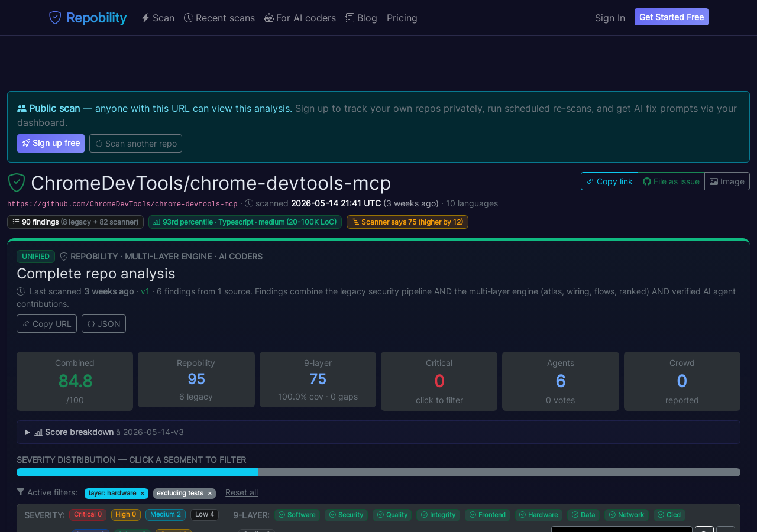757x532 pixels.
Task: Open the Blog nav link
Action: 361,18
